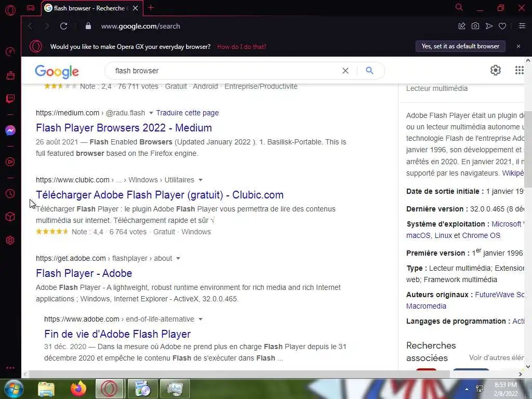Show hidden system tray icons
This screenshot has height=399, width=532.
[x=467, y=389]
